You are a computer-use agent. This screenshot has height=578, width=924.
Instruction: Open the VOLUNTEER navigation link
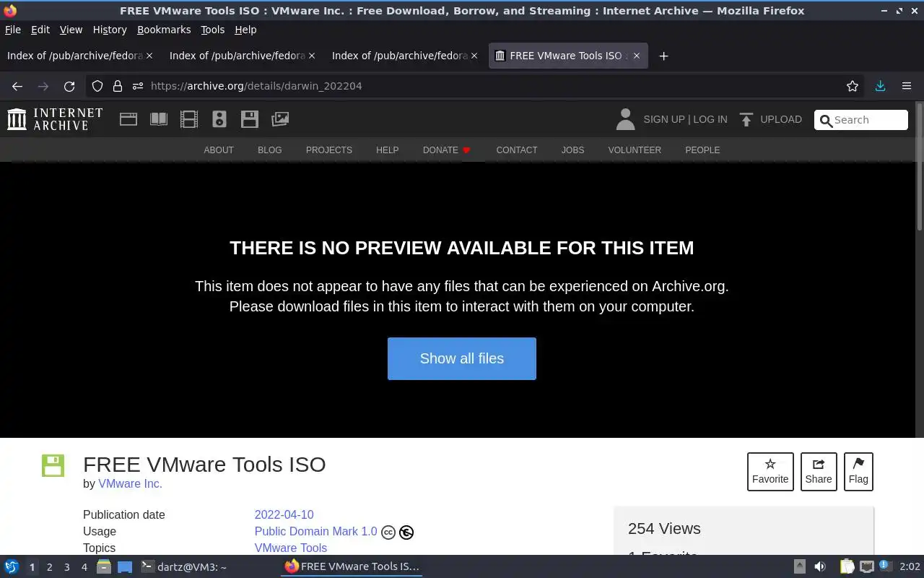635,150
